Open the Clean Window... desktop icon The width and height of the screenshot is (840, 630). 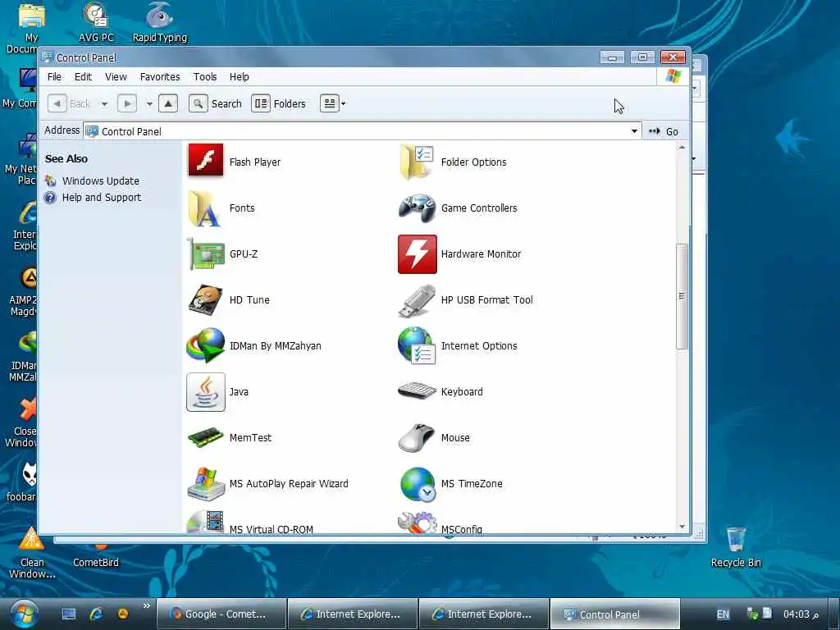click(32, 554)
